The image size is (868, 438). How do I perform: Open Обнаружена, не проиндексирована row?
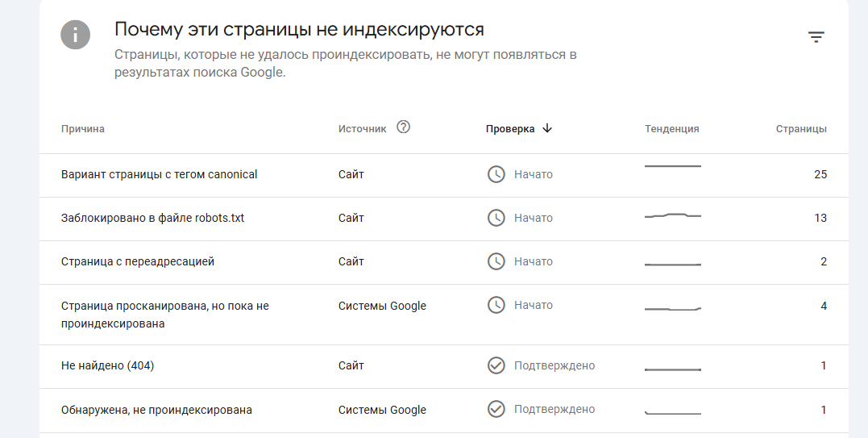tap(157, 410)
